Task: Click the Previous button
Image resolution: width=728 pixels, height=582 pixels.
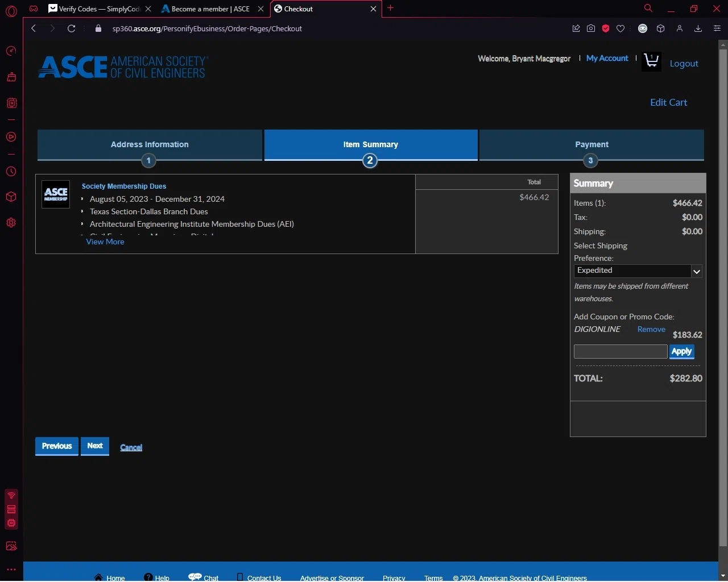Action: (x=57, y=446)
